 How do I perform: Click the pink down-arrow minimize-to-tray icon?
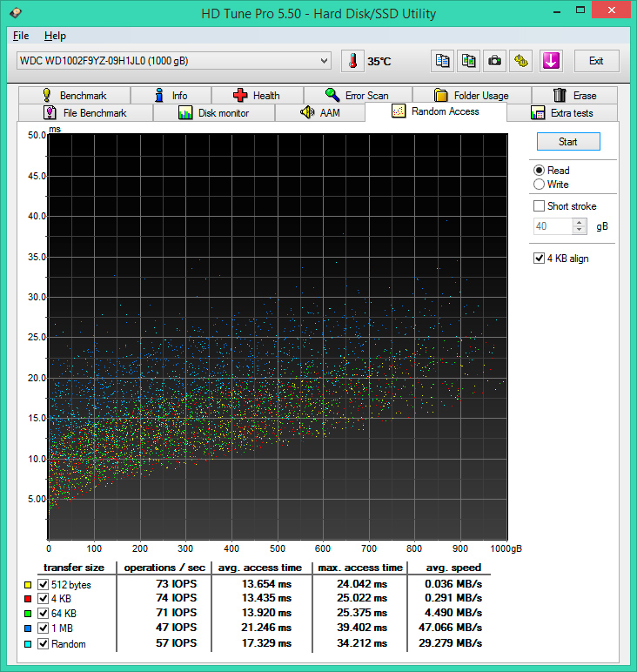[550, 61]
